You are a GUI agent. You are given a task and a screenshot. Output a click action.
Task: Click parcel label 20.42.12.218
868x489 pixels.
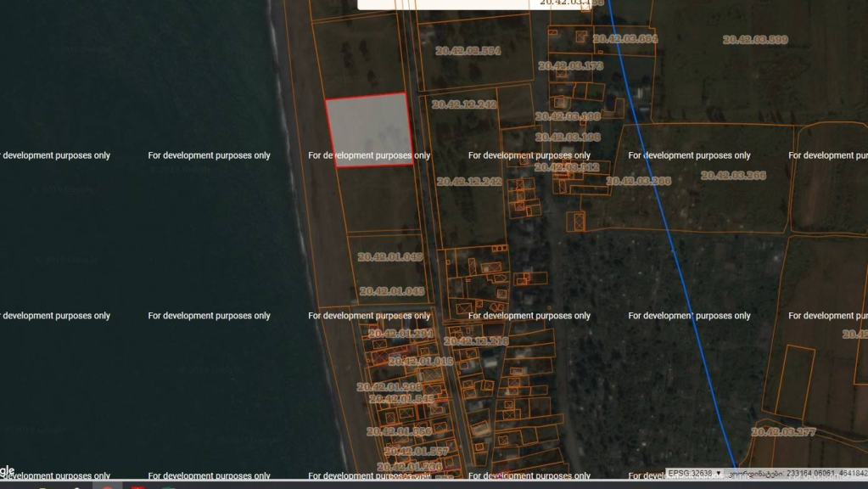pos(476,341)
